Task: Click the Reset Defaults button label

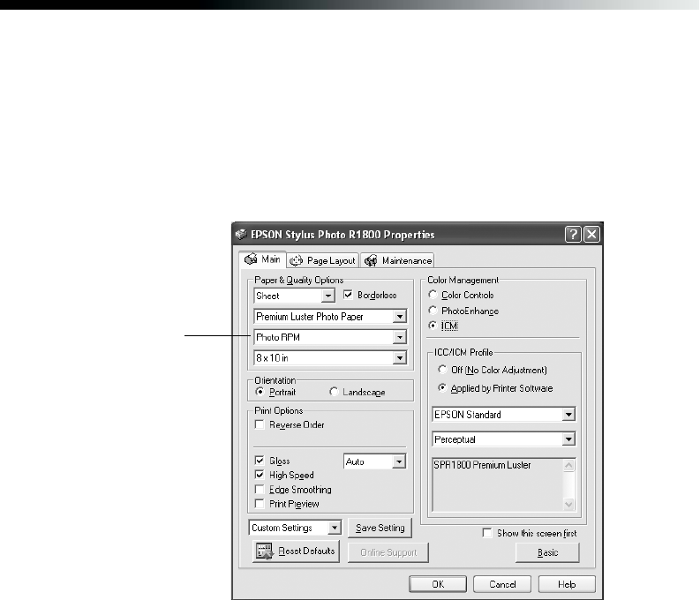Action: click(306, 551)
